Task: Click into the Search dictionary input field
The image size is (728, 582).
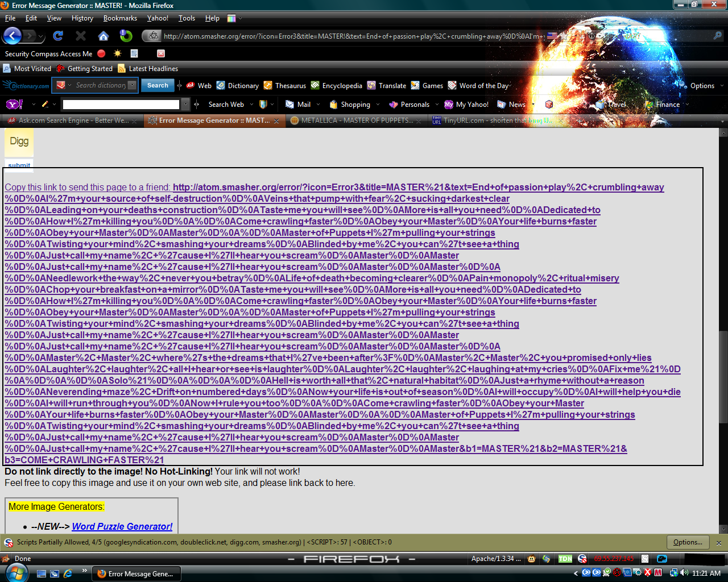Action: pyautogui.click(x=101, y=85)
